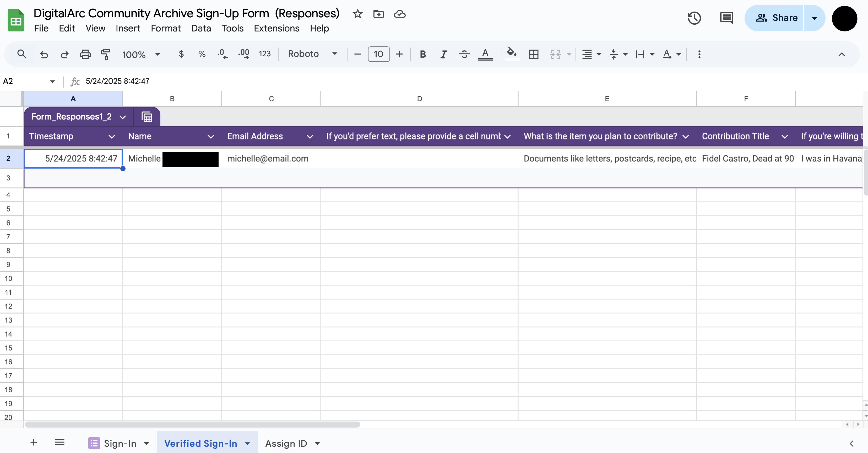Undo the last action
Screen dimensions: 868x453
[x=44, y=54]
